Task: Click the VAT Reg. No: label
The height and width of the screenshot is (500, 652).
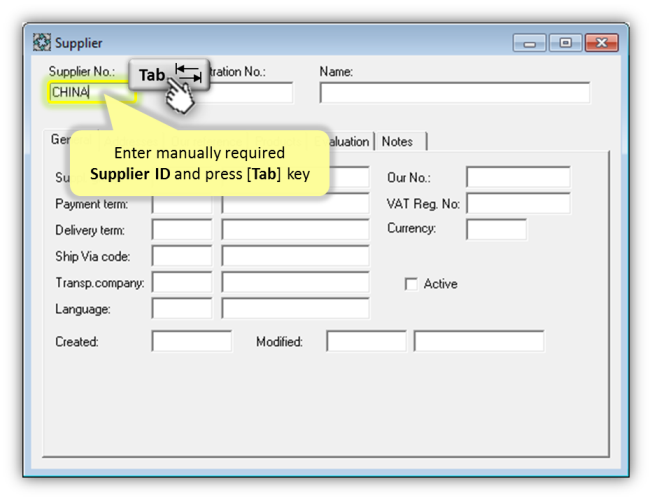Action: coord(423,204)
